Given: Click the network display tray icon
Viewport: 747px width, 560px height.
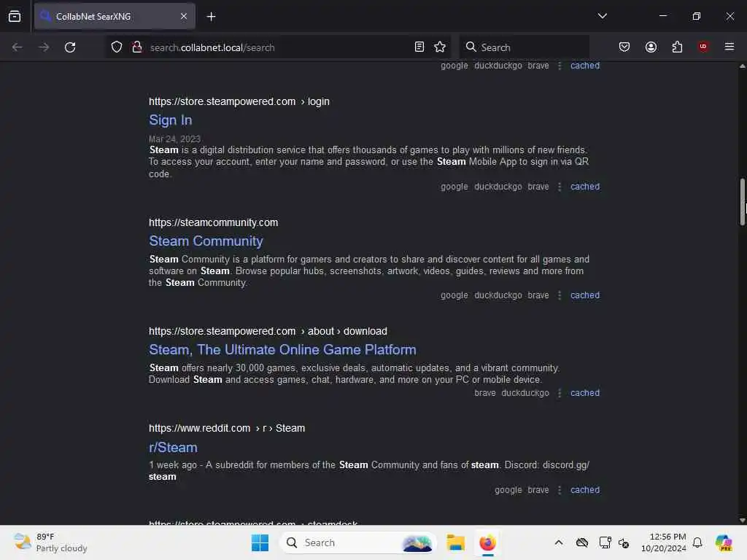Looking at the screenshot, I should [605, 542].
